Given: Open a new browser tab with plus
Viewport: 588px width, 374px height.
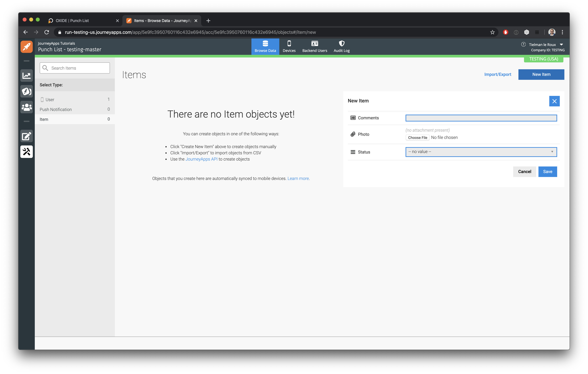Looking at the screenshot, I should 208,21.
